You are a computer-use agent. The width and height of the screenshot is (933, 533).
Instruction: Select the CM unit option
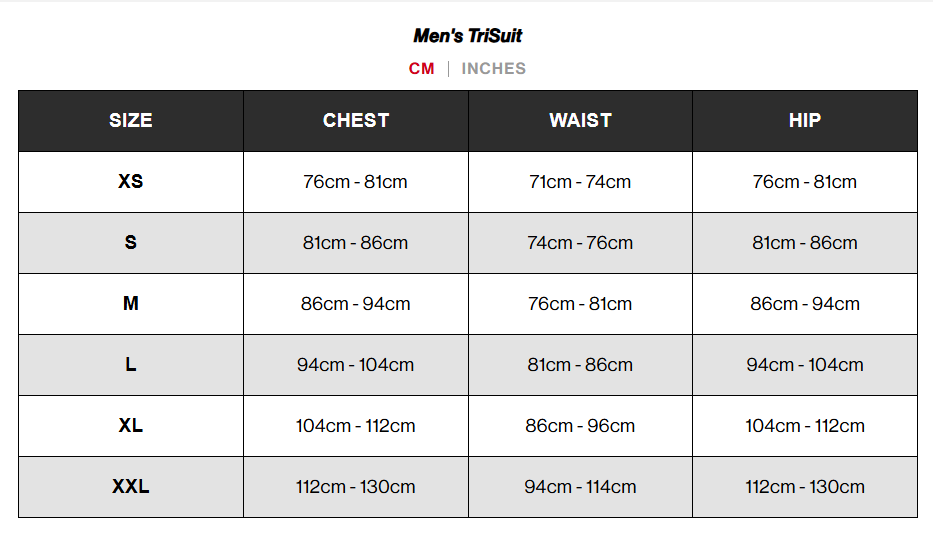click(x=421, y=69)
